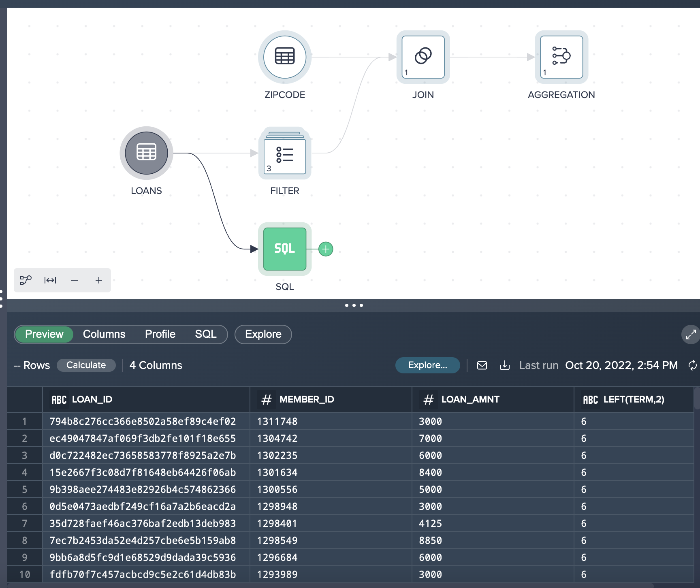This screenshot has height=588, width=700.
Task: Switch to the Columns tab
Action: pyautogui.click(x=104, y=334)
